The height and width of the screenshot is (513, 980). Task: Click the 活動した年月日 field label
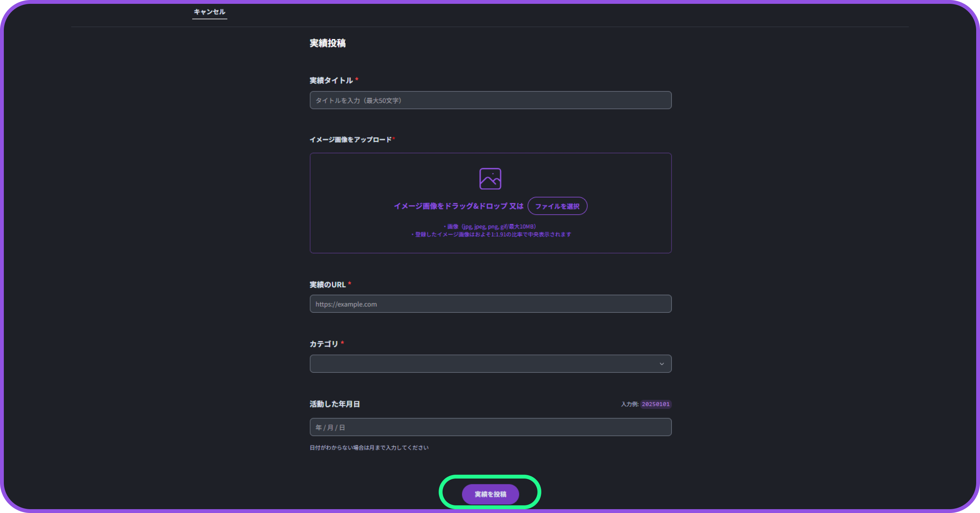coord(335,404)
